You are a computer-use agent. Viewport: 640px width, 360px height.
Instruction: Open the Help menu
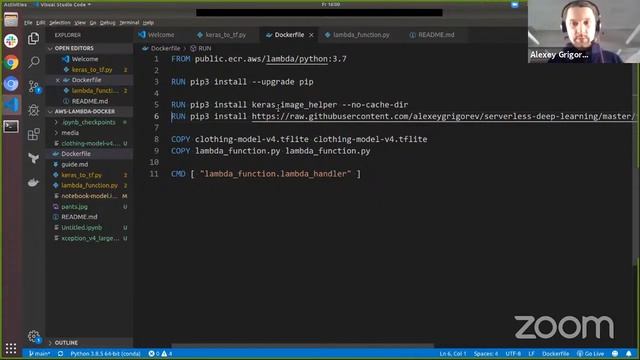[148, 23]
